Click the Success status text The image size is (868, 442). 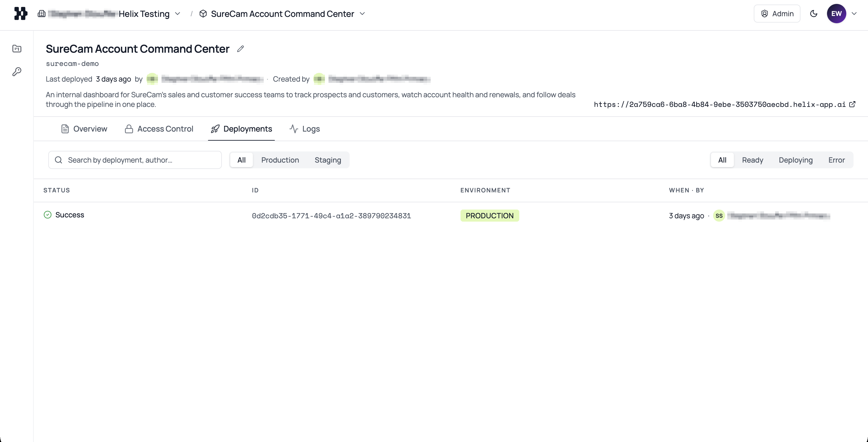tap(70, 215)
